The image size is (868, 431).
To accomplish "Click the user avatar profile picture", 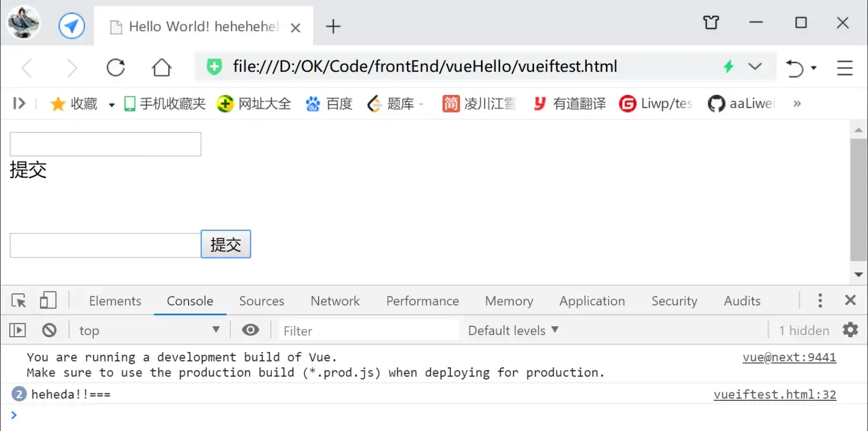I will click(24, 23).
